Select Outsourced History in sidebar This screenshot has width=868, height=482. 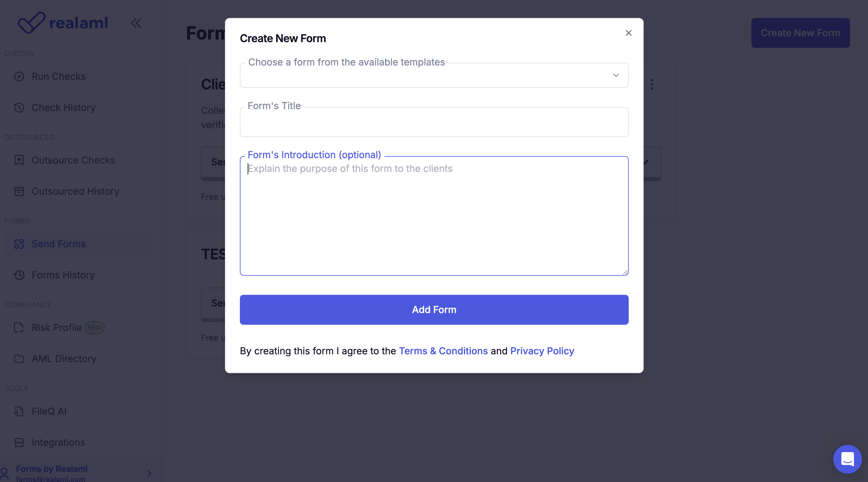tap(75, 191)
